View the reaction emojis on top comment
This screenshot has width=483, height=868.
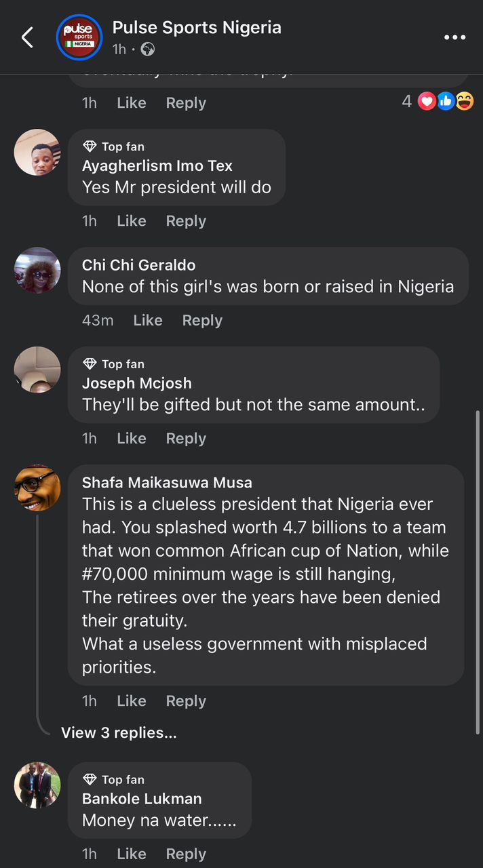[446, 102]
